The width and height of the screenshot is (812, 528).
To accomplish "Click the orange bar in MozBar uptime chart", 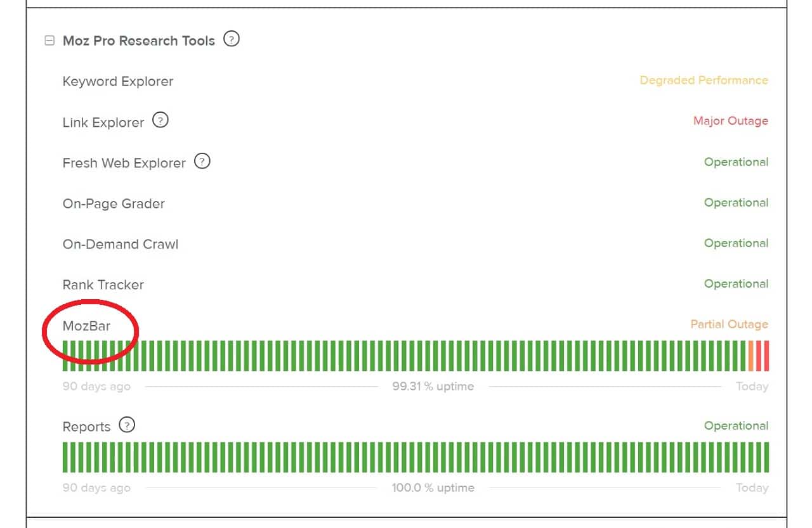I will click(x=751, y=356).
